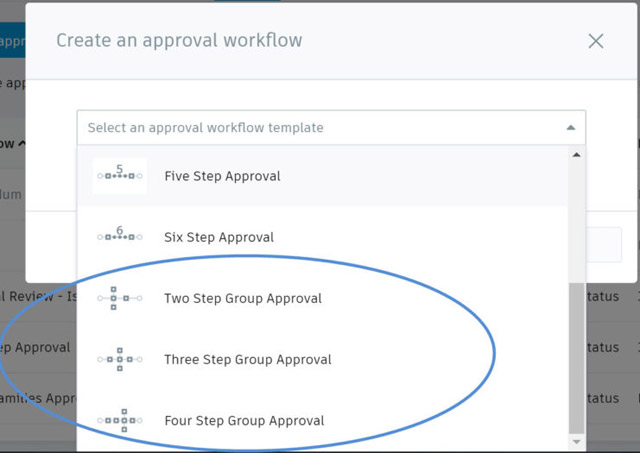Sort by the workflow column header arrow
This screenshot has height=453, width=640.
click(x=22, y=143)
